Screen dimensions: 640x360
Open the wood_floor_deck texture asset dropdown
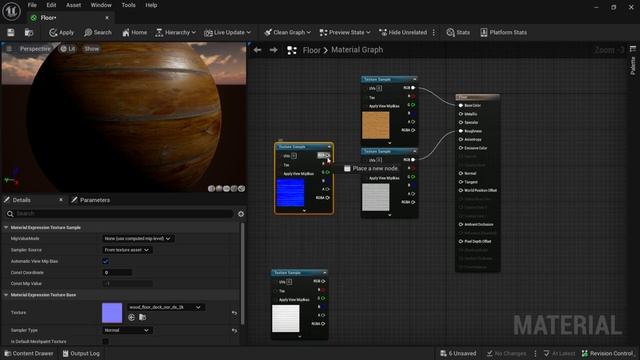coord(166,307)
